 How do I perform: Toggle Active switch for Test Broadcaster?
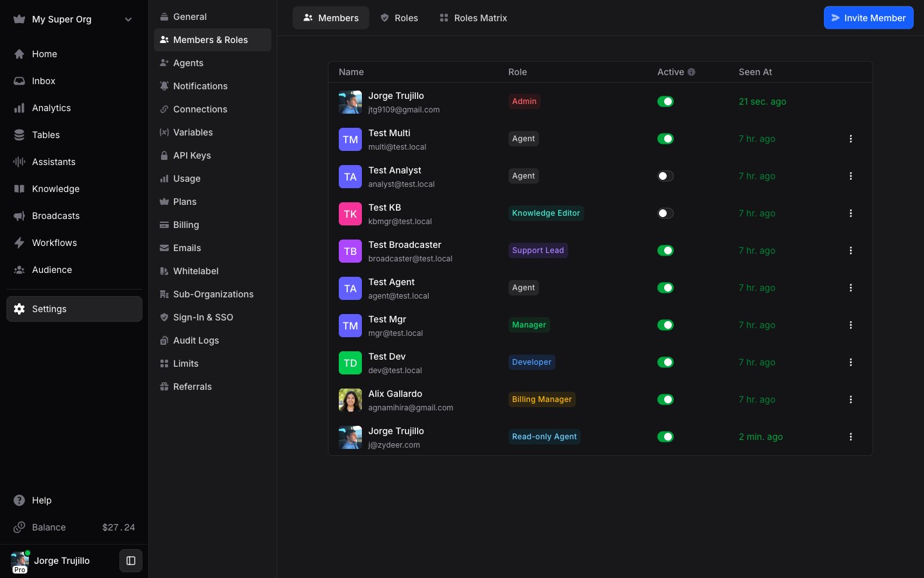point(665,250)
